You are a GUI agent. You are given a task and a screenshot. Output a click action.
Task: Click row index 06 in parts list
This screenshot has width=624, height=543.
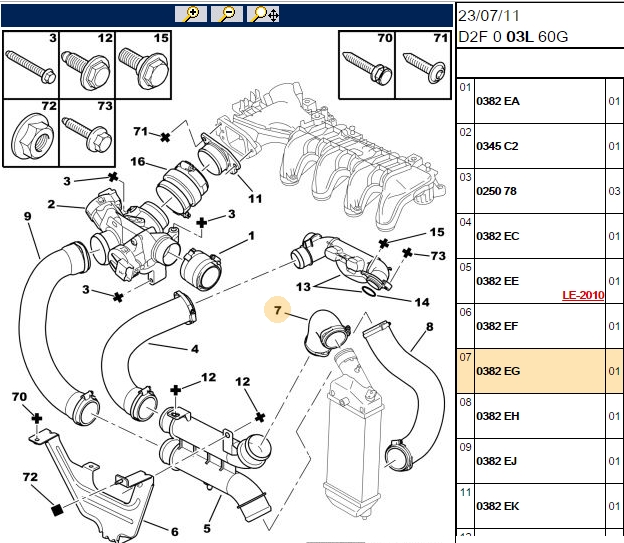coord(465,312)
